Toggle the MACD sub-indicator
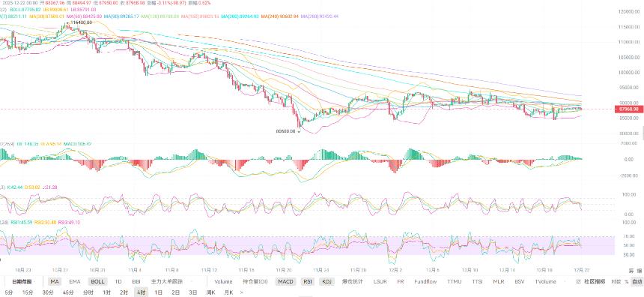Screen dimensions: 644x297 285,282
